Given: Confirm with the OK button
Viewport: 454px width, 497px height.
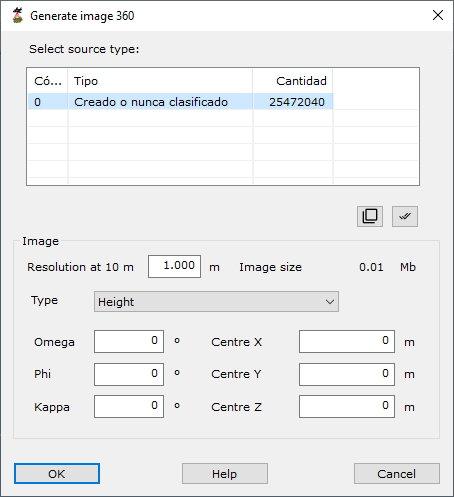Looking at the screenshot, I should 57,473.
